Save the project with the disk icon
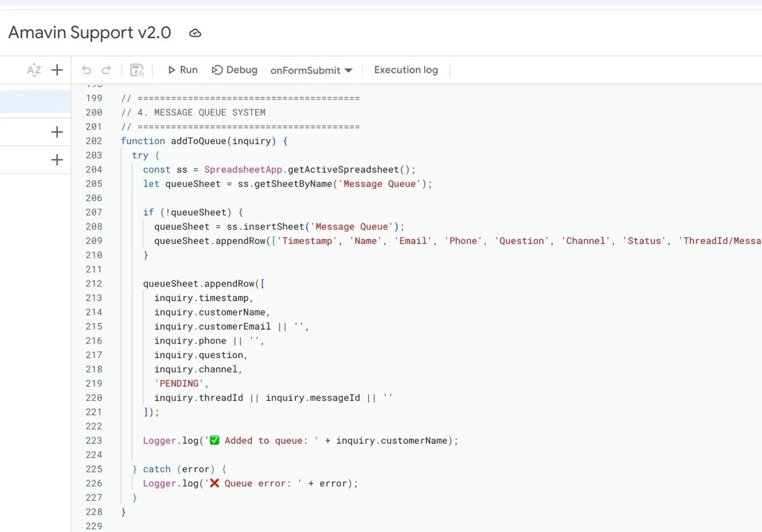Viewport: 762px width, 532px height. tap(137, 70)
